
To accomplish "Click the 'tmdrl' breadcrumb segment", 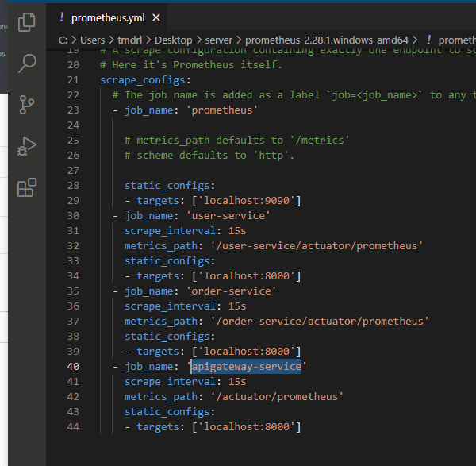I will 129,40.
